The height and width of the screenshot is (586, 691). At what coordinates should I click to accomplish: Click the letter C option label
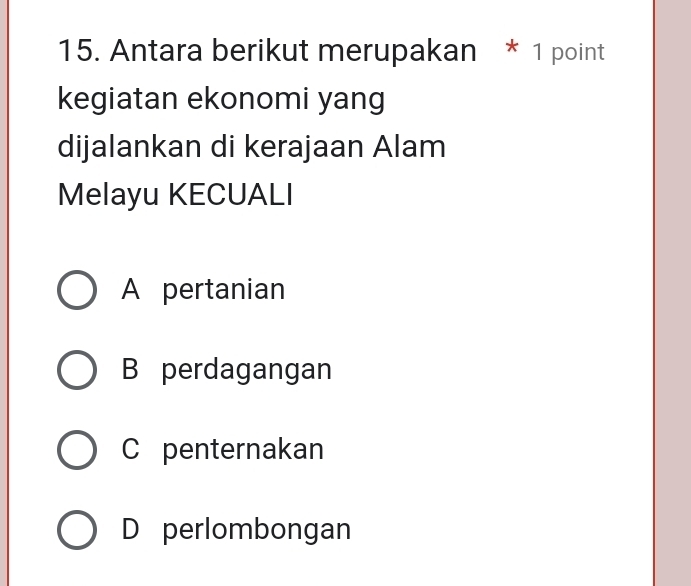130,451
